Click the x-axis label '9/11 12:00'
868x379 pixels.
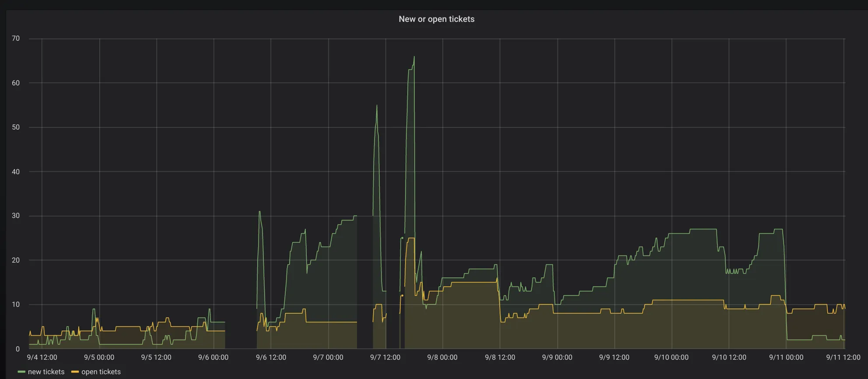[x=843, y=358]
